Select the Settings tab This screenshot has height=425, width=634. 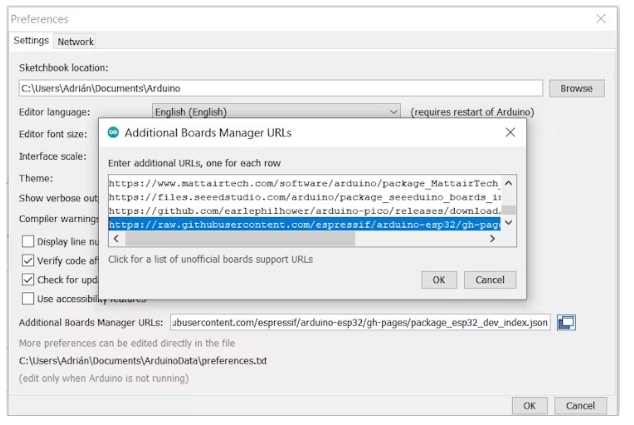click(31, 41)
